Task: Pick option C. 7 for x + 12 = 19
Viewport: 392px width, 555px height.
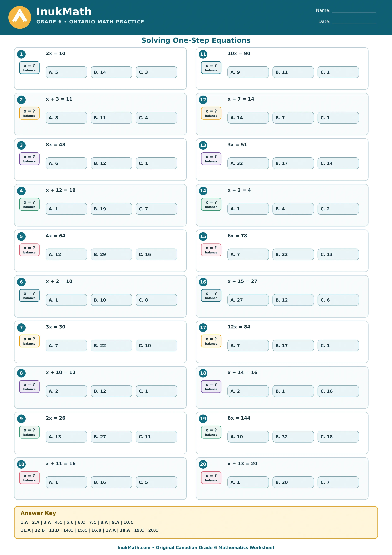Action: 156,209
